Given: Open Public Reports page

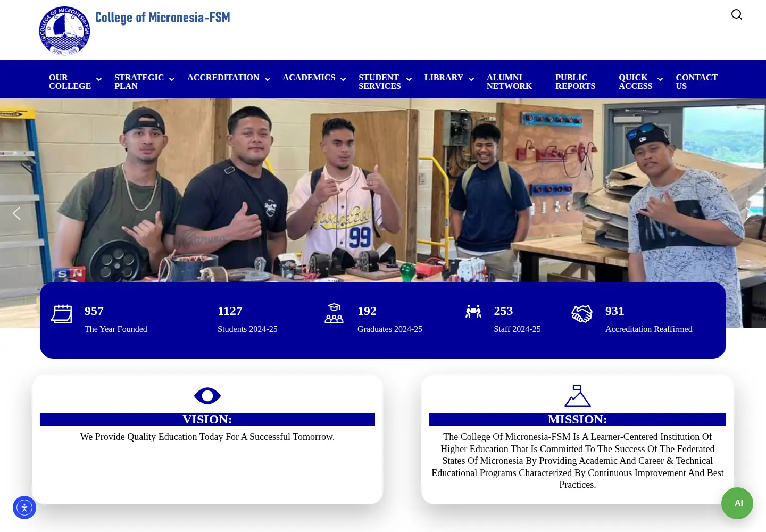Looking at the screenshot, I should coord(575,82).
